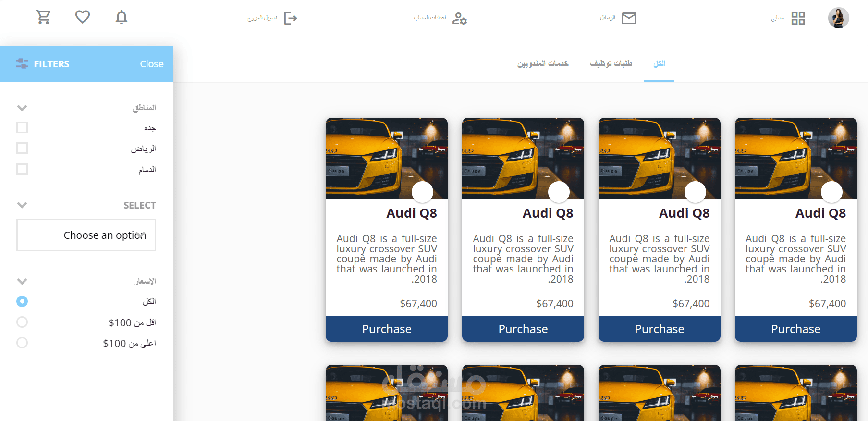The image size is (868, 421).
Task: Click the logout arrow icon
Action: (x=291, y=18)
